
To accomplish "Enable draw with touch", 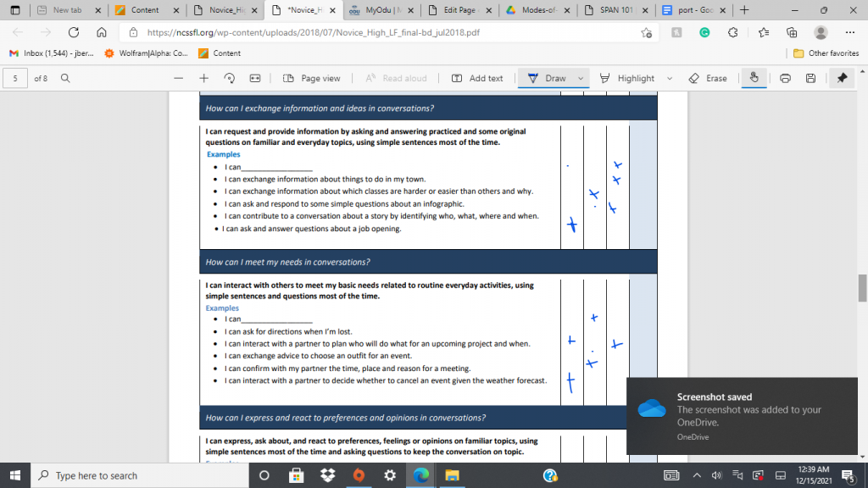I will coord(754,79).
